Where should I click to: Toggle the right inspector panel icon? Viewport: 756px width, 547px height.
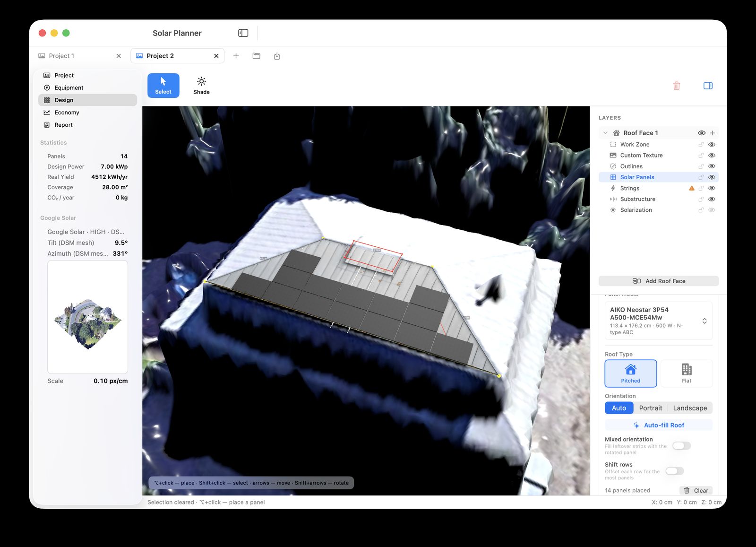[x=708, y=86]
